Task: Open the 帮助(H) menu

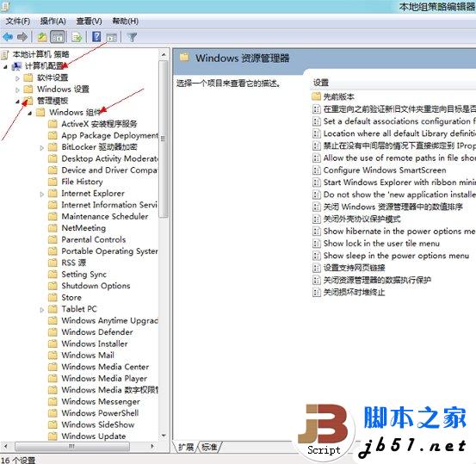Action: coord(125,22)
